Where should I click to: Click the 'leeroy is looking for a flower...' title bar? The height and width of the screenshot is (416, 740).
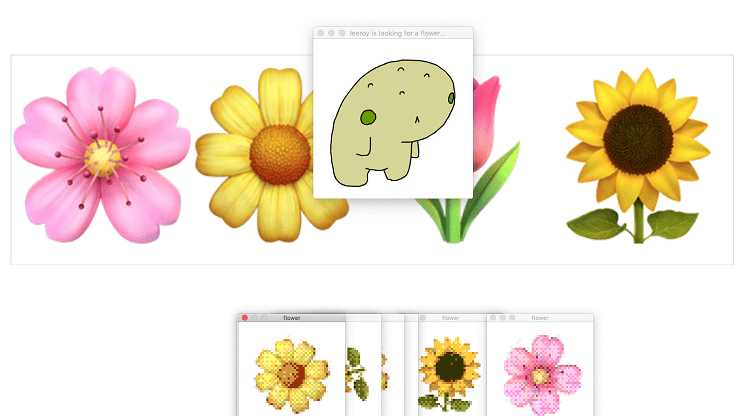coord(393,33)
